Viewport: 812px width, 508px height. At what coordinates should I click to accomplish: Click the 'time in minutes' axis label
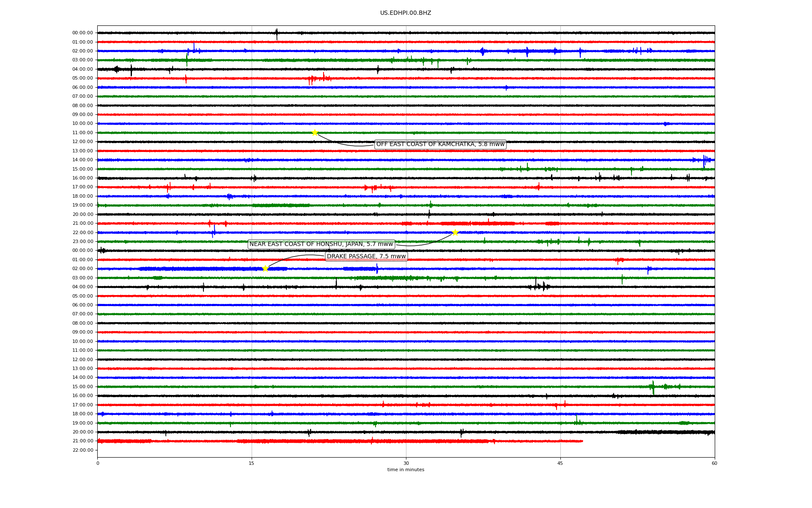(x=406, y=470)
